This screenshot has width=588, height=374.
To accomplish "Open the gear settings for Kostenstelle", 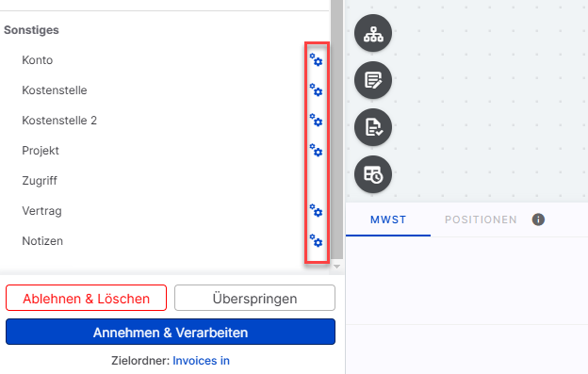I will [x=316, y=89].
